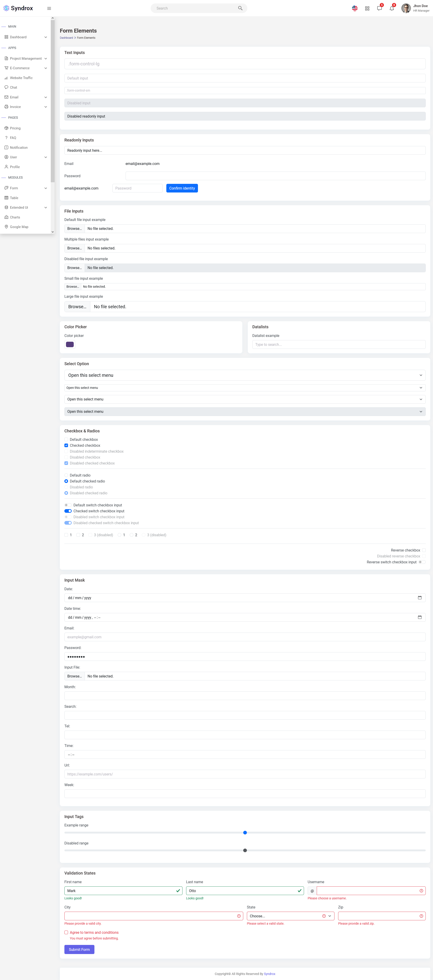Open the notifications bell icon
This screenshot has height=980, width=433.
coord(392,8)
